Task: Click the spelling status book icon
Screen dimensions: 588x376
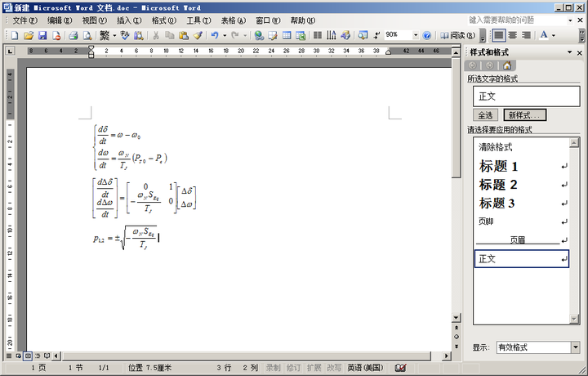Action: pos(400,368)
